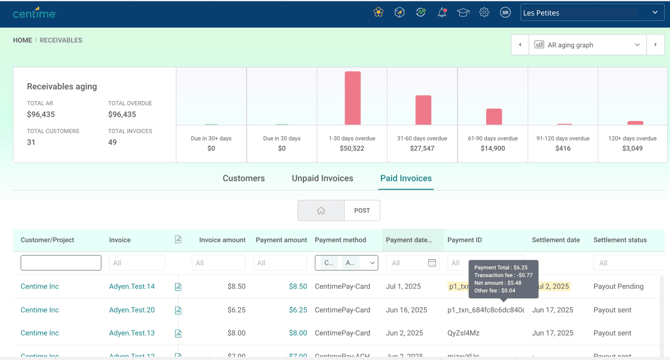670x360 pixels.
Task: Select the POST toggle button
Action: (362, 211)
